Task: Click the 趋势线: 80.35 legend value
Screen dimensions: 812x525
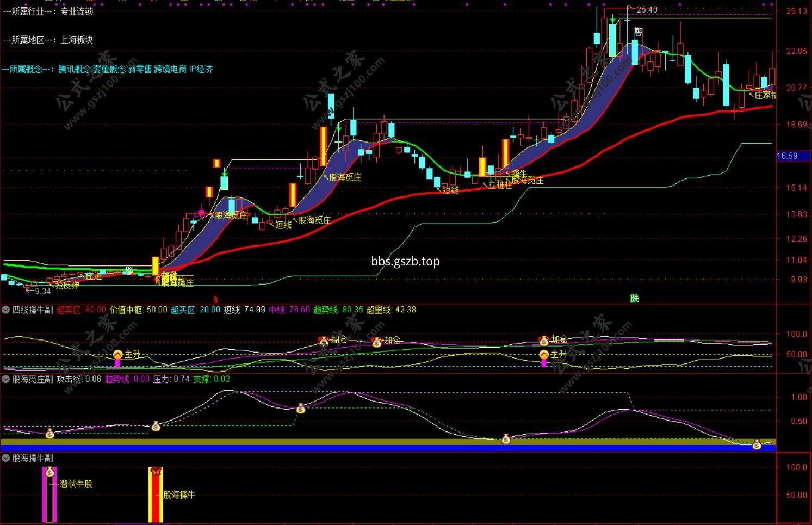Action: point(338,310)
